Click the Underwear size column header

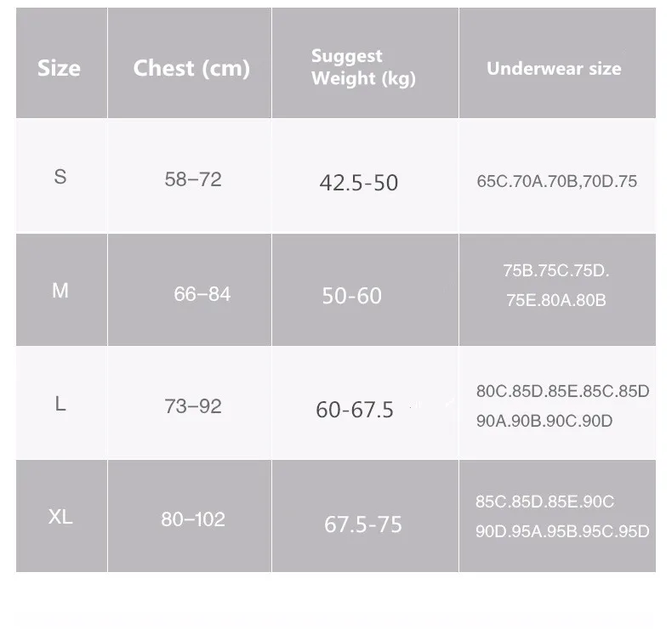coord(554,69)
